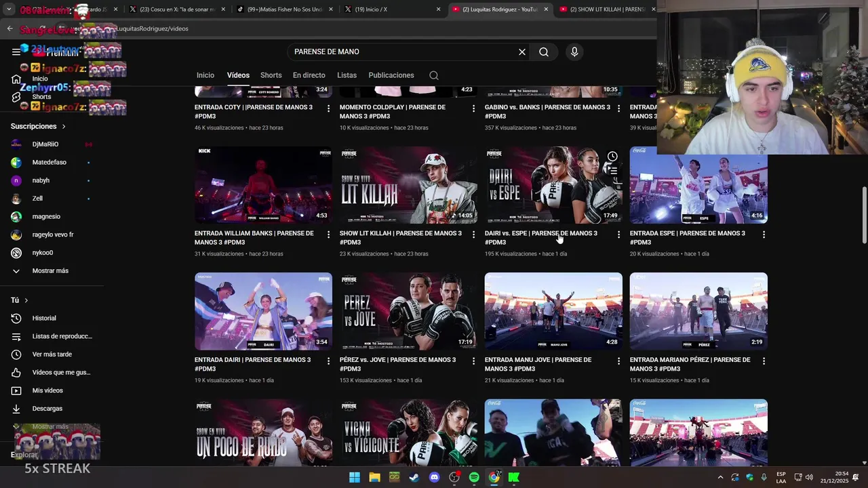
Task: Clear the search text with the X icon
Action: pyautogui.click(x=522, y=52)
